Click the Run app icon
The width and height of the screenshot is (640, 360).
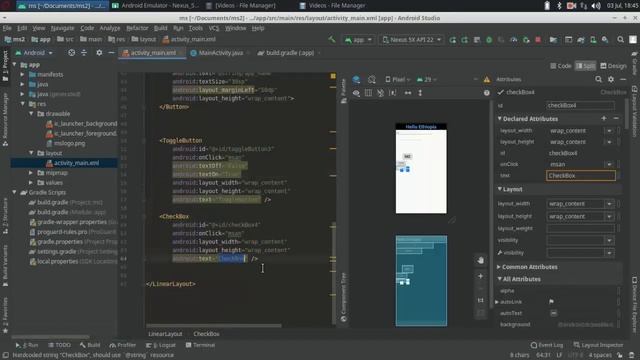pos(452,40)
